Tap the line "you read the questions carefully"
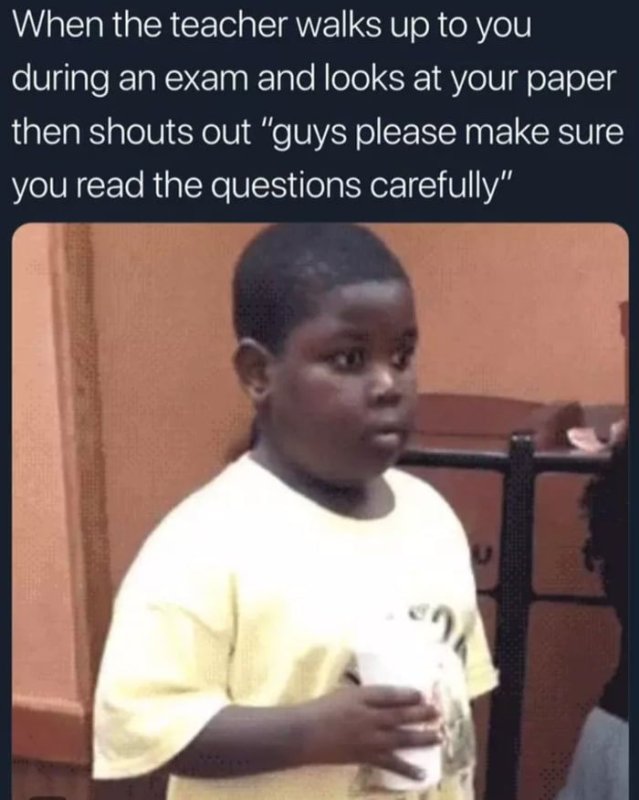Image resolution: width=639 pixels, height=800 pixels. (x=262, y=185)
